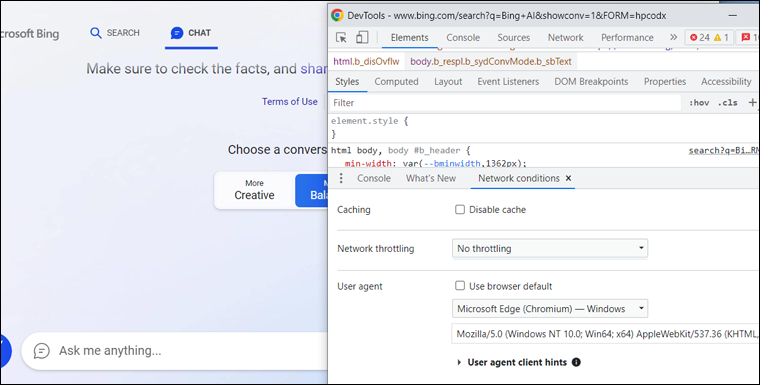
Task: Click the custom user agent string field
Action: point(605,334)
